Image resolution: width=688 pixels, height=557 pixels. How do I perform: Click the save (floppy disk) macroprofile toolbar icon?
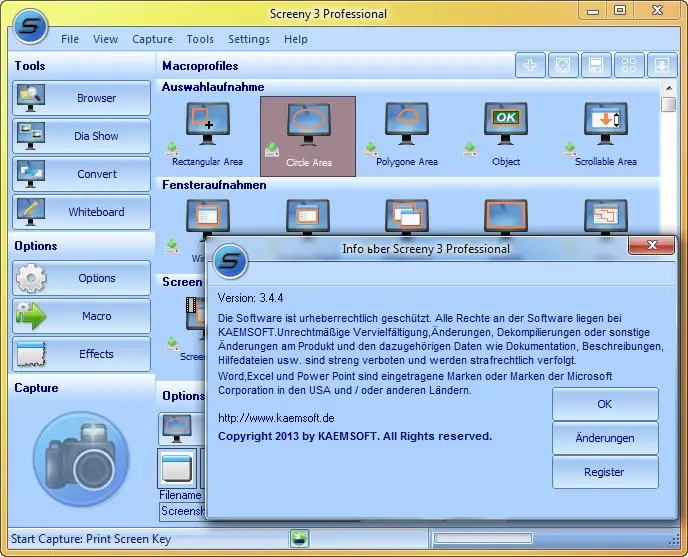(x=595, y=65)
